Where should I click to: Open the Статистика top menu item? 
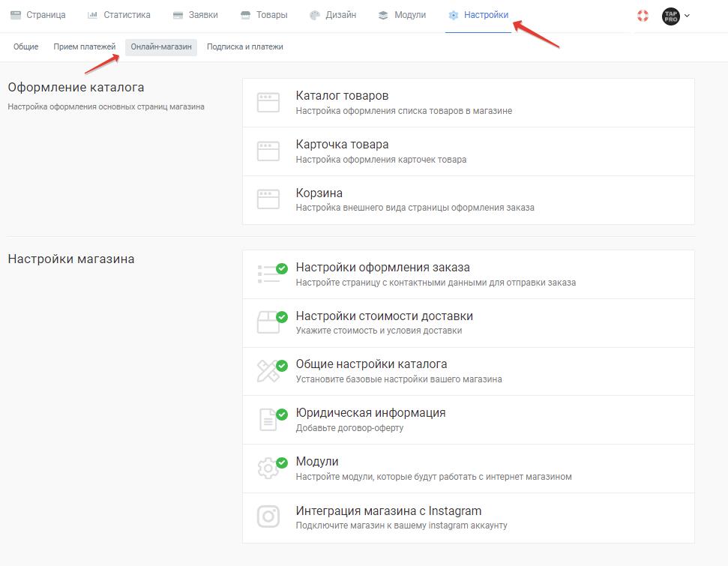tap(119, 15)
